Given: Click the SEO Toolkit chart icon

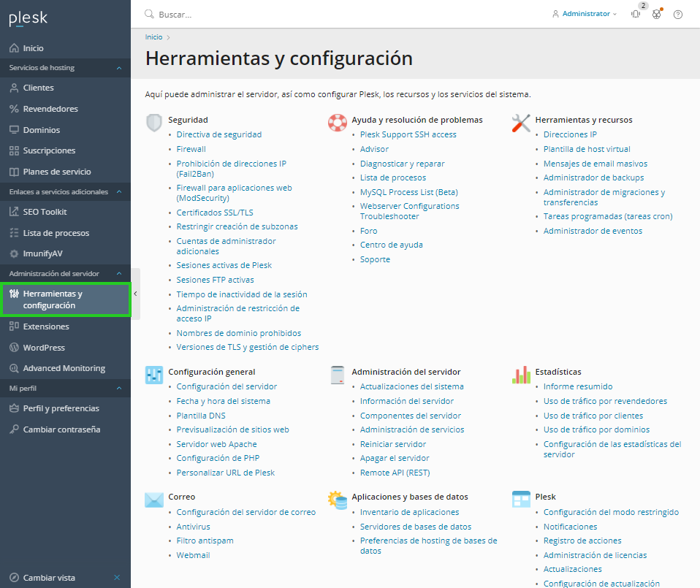Looking at the screenshot, I should click(15, 212).
